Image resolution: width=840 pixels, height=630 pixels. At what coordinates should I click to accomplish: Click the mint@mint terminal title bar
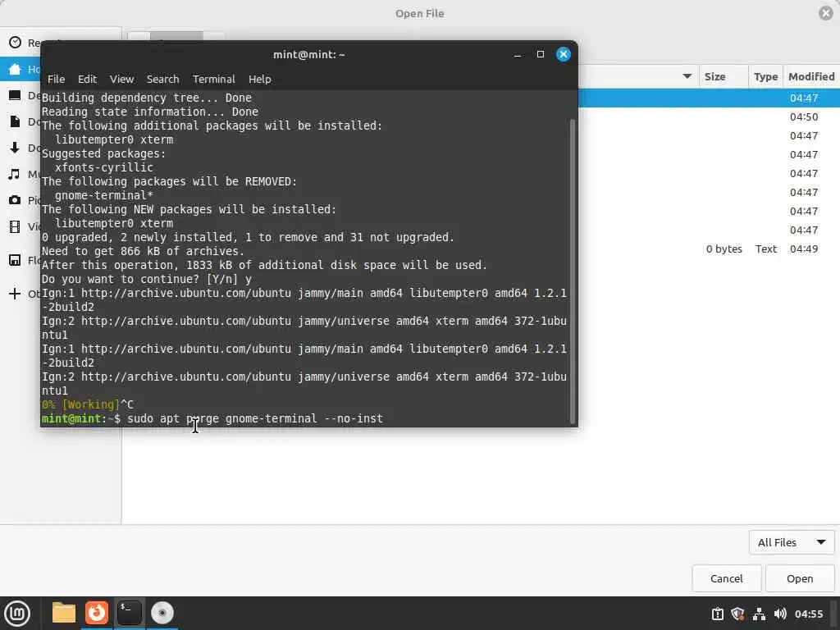308,55
